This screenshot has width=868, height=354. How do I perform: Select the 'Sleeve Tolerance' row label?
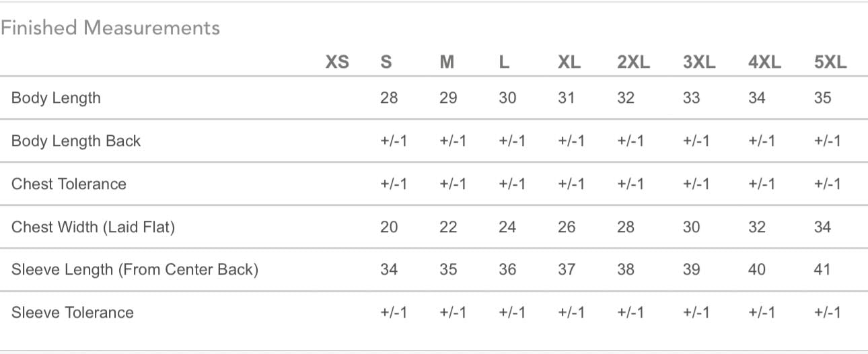[x=73, y=313]
